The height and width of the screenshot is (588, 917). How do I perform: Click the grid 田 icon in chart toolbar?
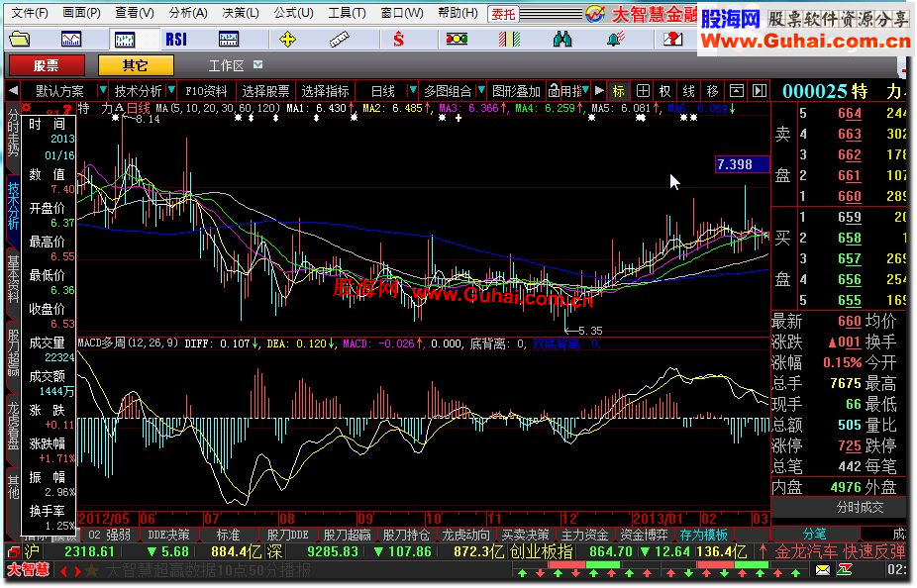tap(643, 91)
